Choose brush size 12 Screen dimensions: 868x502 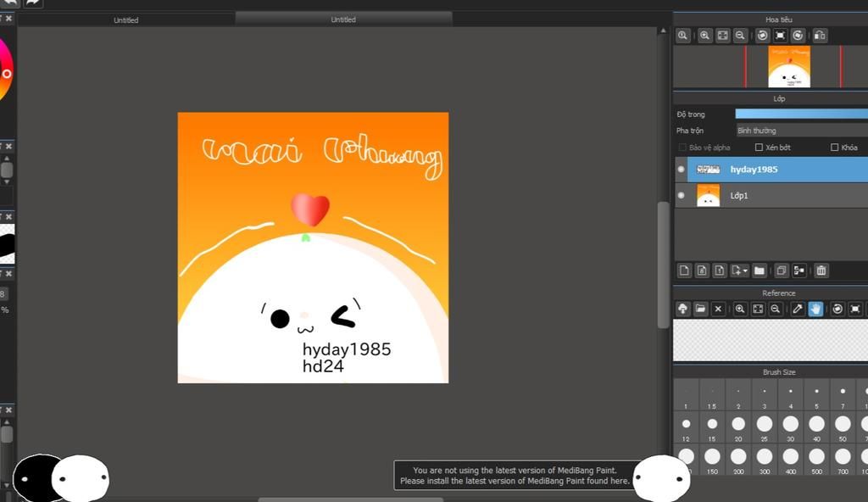686,427
